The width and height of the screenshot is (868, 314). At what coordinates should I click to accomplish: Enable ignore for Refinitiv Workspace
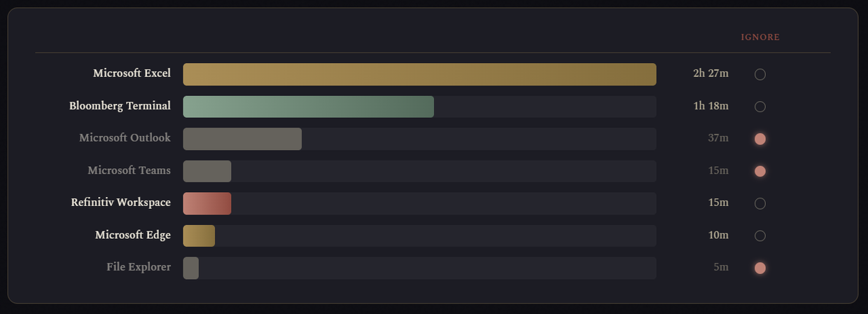point(759,203)
